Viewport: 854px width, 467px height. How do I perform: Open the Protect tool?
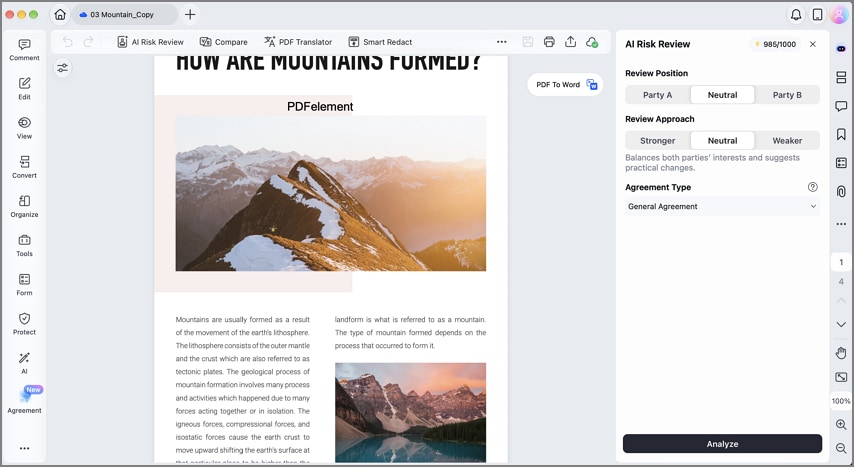pos(24,324)
